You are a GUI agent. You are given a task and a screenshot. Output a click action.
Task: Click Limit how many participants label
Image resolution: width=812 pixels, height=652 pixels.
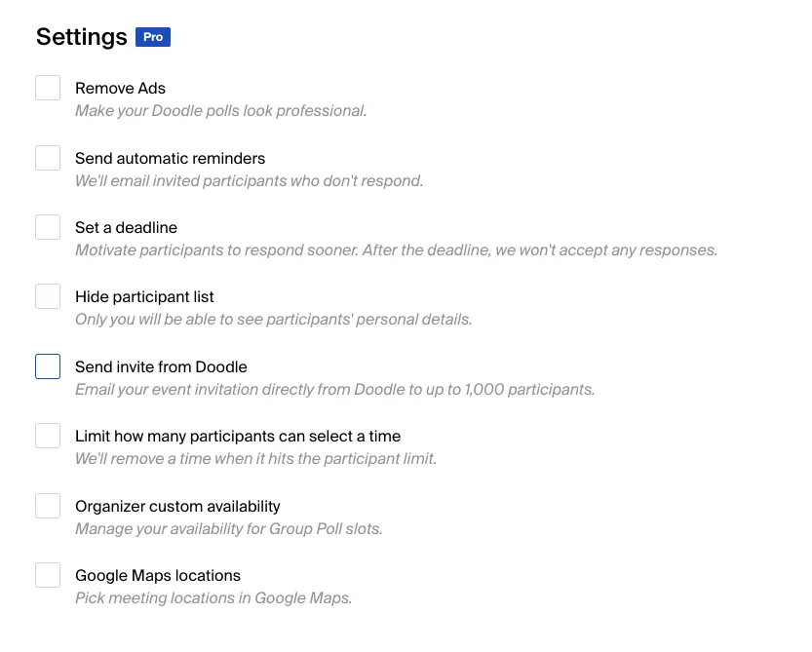pos(238,436)
